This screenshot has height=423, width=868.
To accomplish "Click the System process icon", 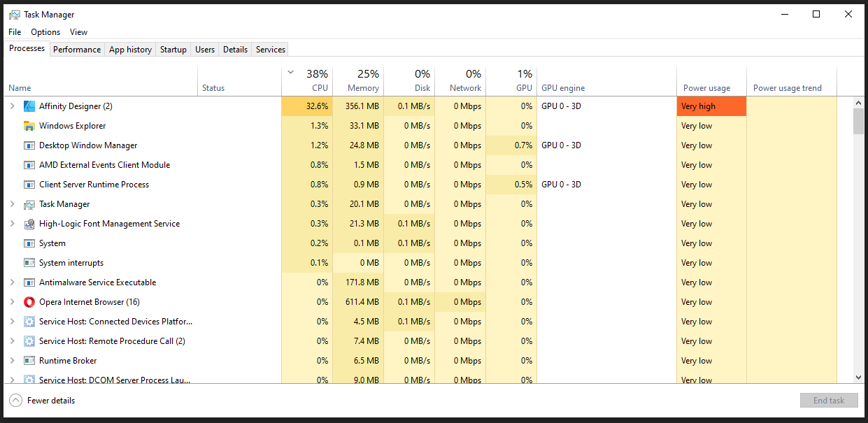I will pos(29,243).
